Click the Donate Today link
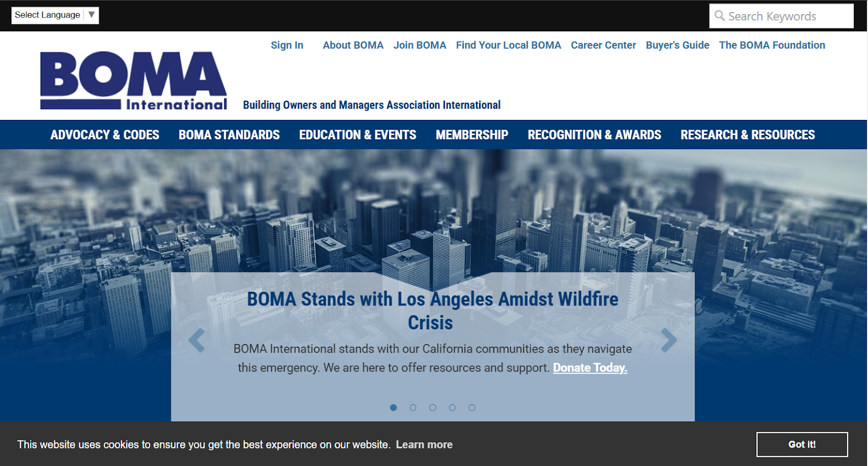Screen dimensions: 868x466 click(590, 368)
